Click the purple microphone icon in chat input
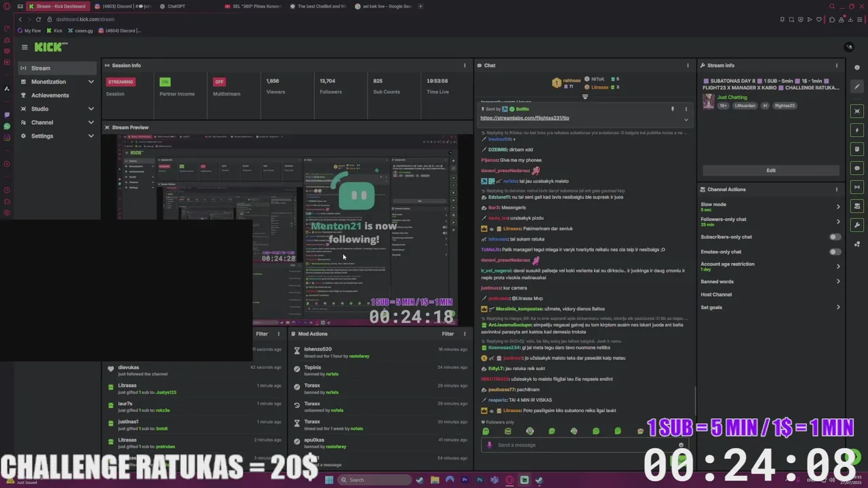The height and width of the screenshot is (488, 868). (x=490, y=445)
